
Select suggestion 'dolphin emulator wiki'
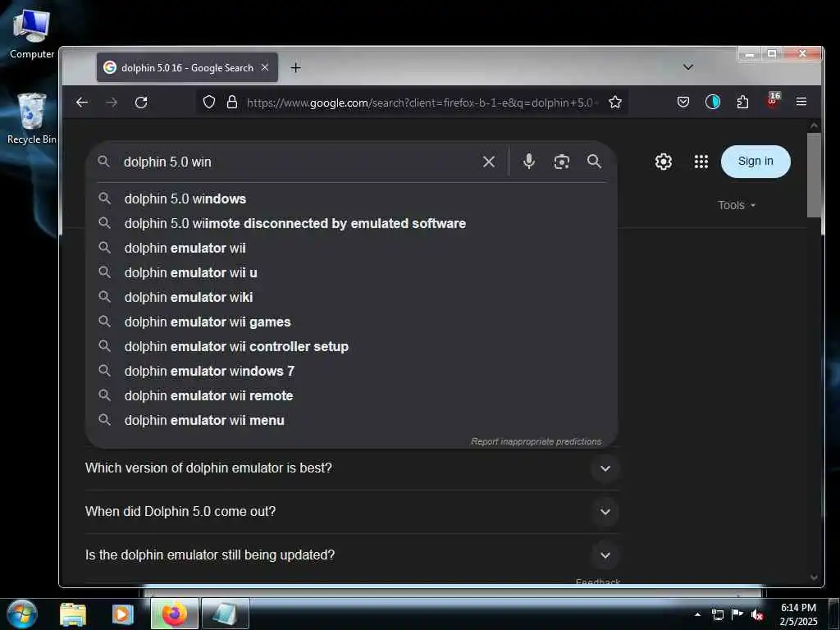coord(351,297)
